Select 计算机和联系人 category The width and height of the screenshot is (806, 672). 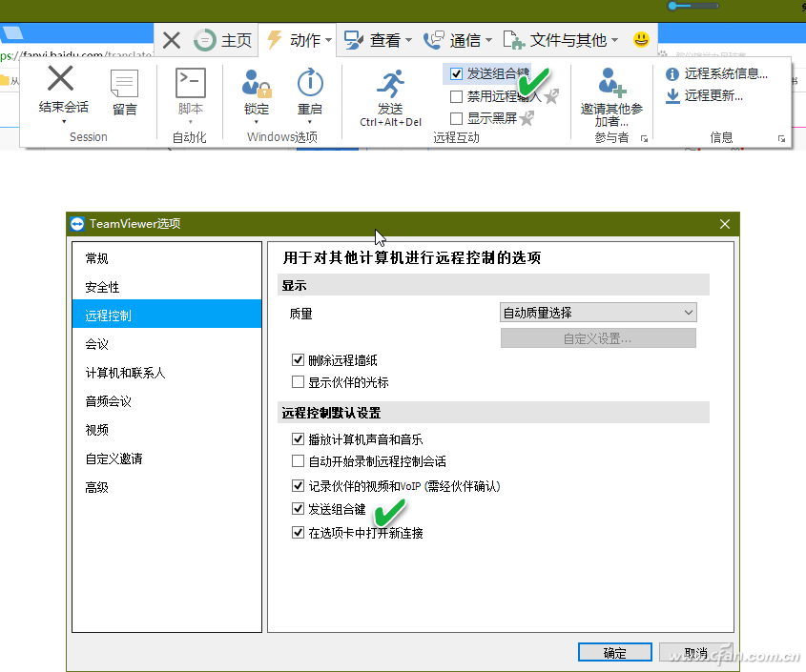(167, 373)
